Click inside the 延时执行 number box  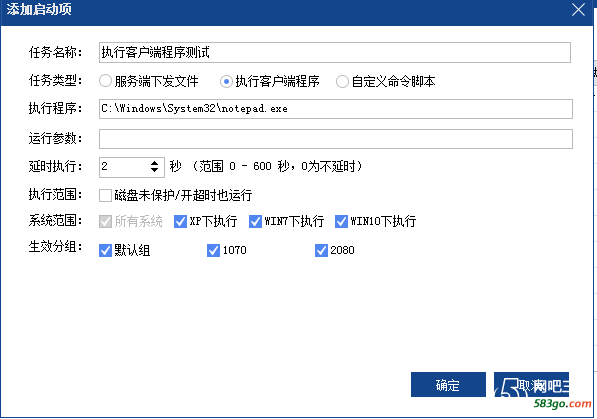tap(124, 167)
